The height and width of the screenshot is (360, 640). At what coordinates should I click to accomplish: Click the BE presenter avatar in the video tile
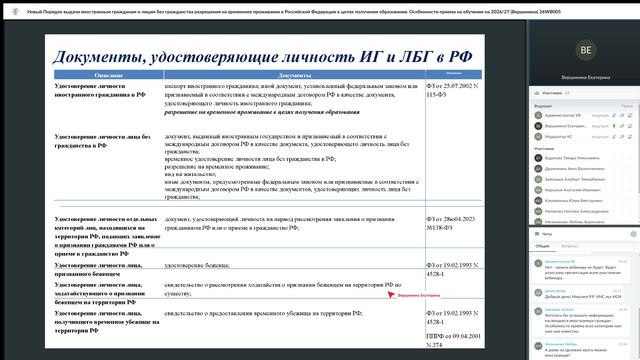(x=586, y=50)
